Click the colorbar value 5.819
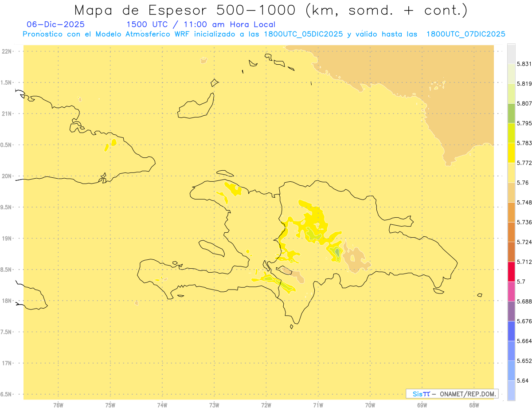 point(524,84)
